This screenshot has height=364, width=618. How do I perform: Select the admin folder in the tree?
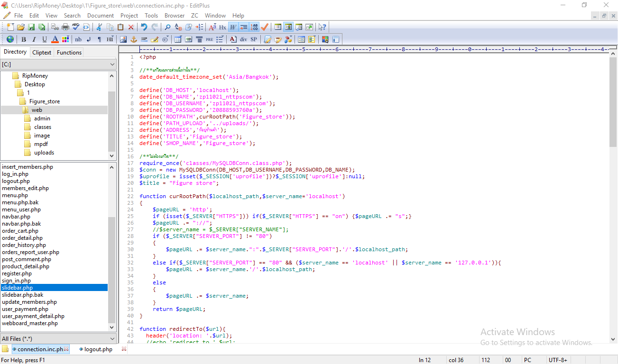(42, 118)
